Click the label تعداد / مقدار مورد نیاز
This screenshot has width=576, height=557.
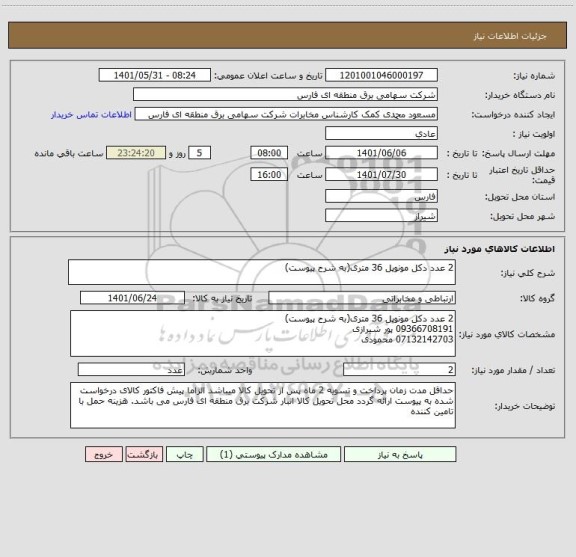point(513,370)
